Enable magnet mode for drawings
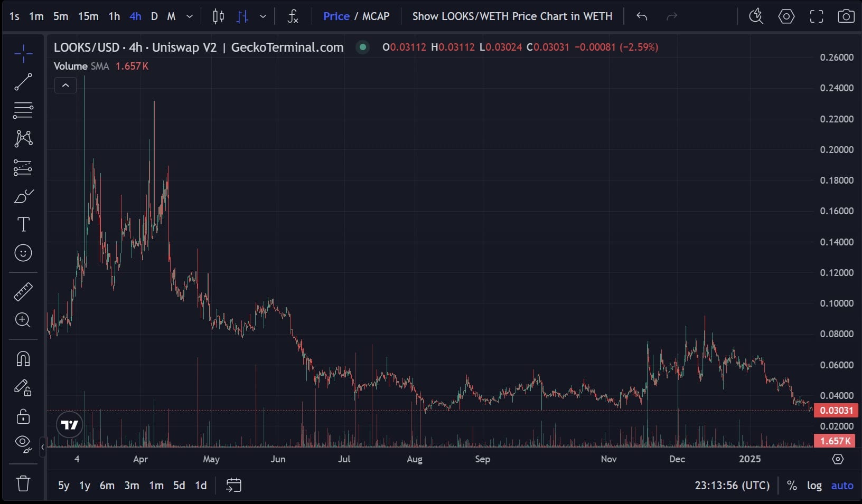862x504 pixels. coord(23,359)
